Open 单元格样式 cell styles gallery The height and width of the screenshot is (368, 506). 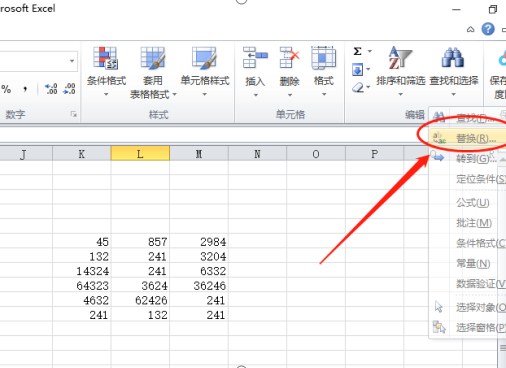[x=205, y=71]
